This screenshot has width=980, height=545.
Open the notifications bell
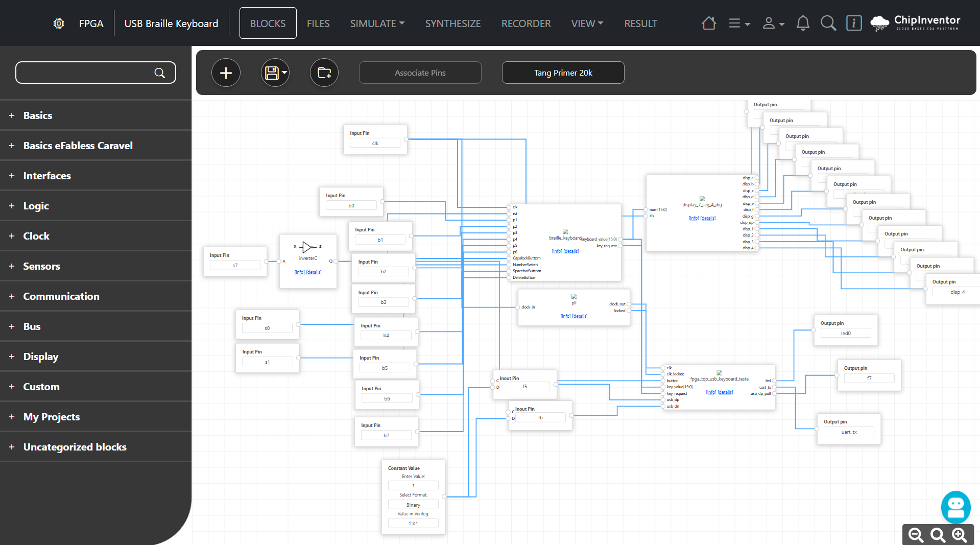click(x=803, y=23)
